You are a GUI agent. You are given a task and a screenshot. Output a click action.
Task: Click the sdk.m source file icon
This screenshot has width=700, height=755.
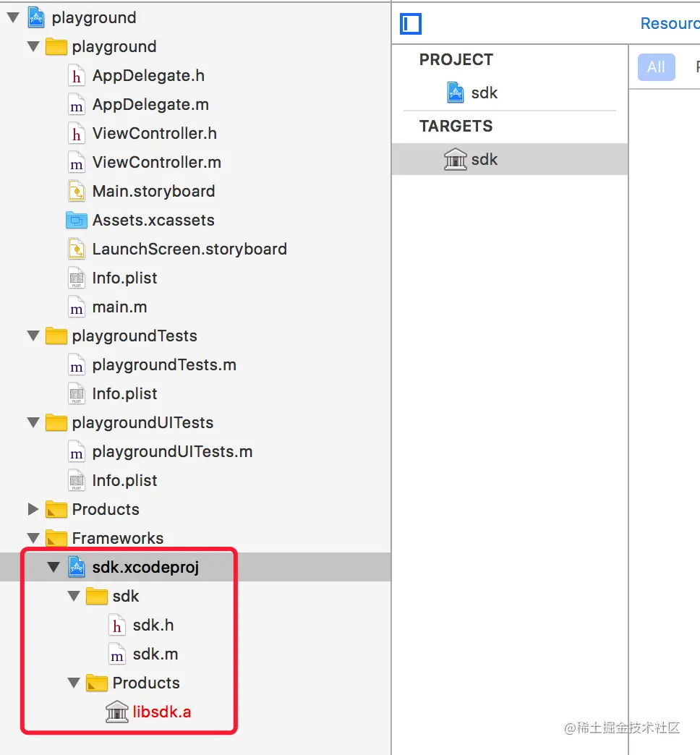(x=117, y=654)
